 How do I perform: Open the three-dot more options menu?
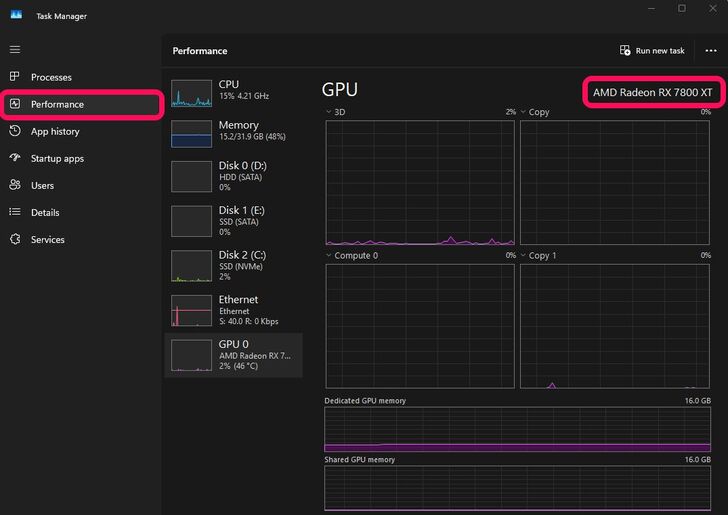(711, 51)
